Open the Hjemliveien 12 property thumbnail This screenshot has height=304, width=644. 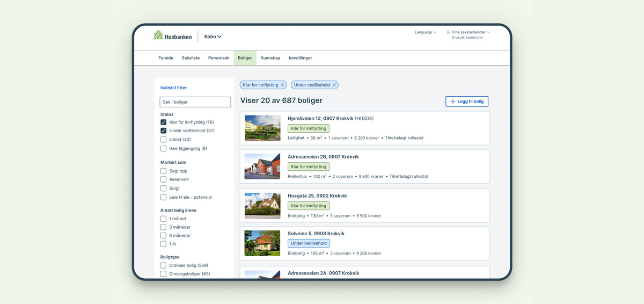(x=262, y=128)
